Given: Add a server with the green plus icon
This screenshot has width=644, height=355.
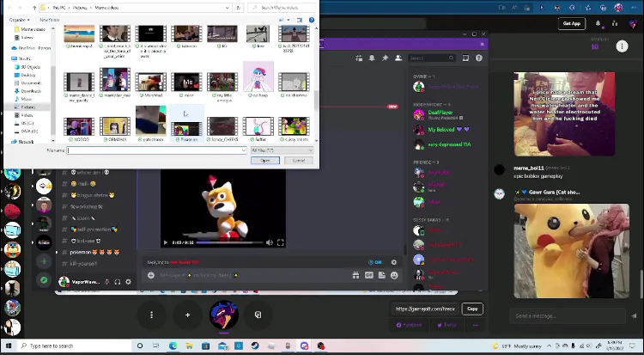Looking at the screenshot, I should [44, 261].
